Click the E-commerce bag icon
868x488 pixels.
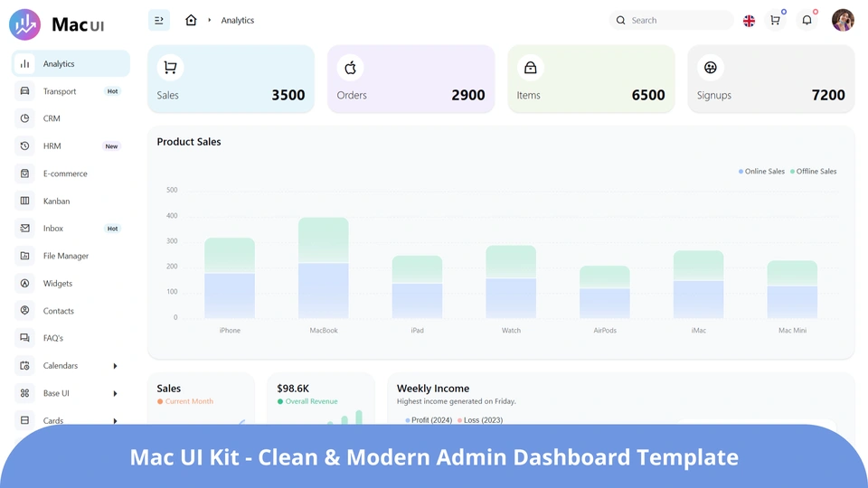(25, 174)
